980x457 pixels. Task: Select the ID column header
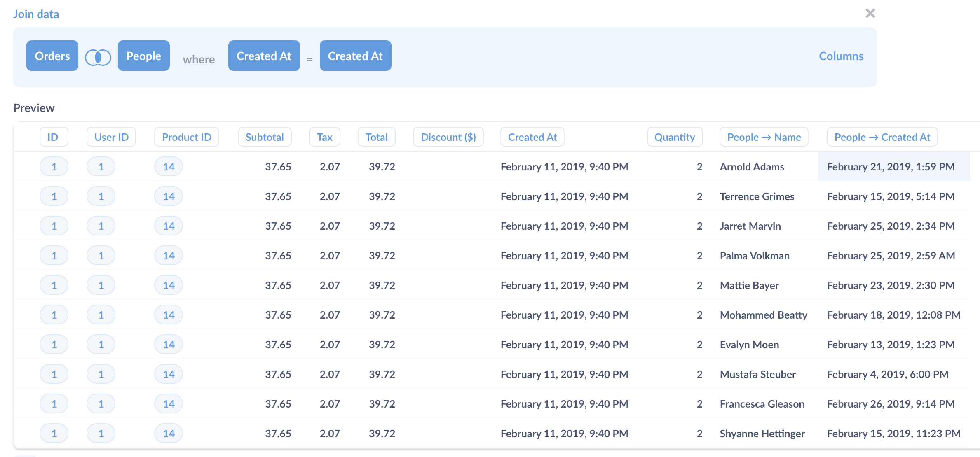click(54, 137)
